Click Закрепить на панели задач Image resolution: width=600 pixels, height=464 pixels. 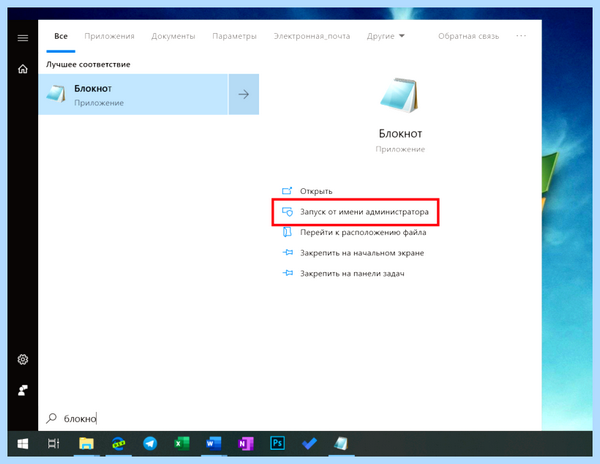pos(352,274)
